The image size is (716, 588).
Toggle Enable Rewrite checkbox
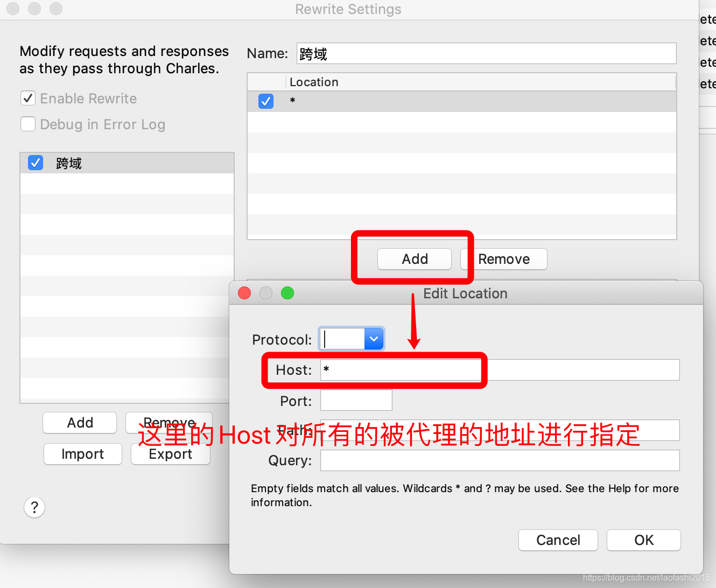click(x=28, y=98)
